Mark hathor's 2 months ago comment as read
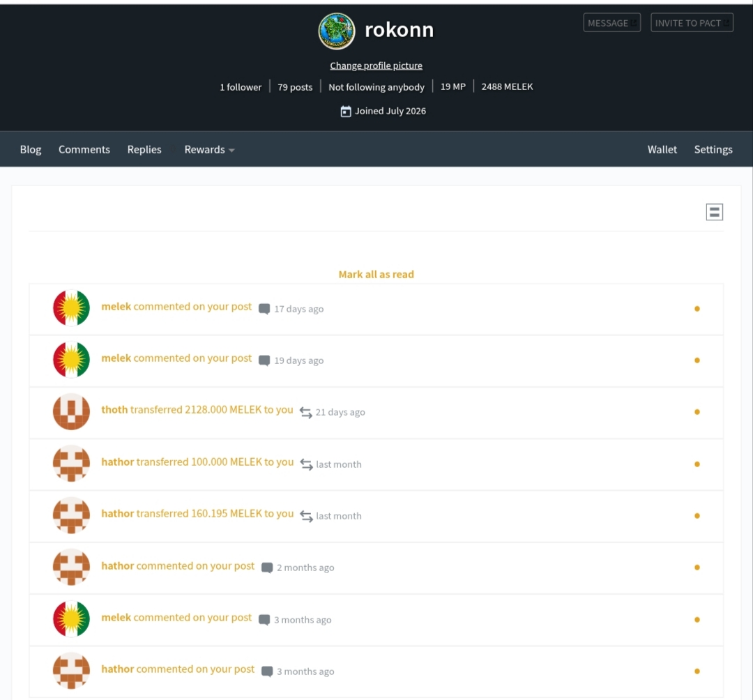 [x=697, y=568]
